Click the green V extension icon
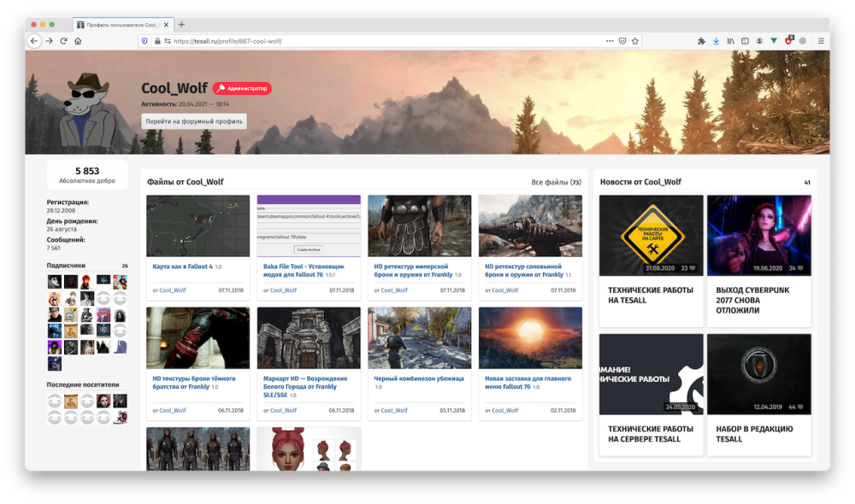855x504 pixels. click(x=774, y=41)
